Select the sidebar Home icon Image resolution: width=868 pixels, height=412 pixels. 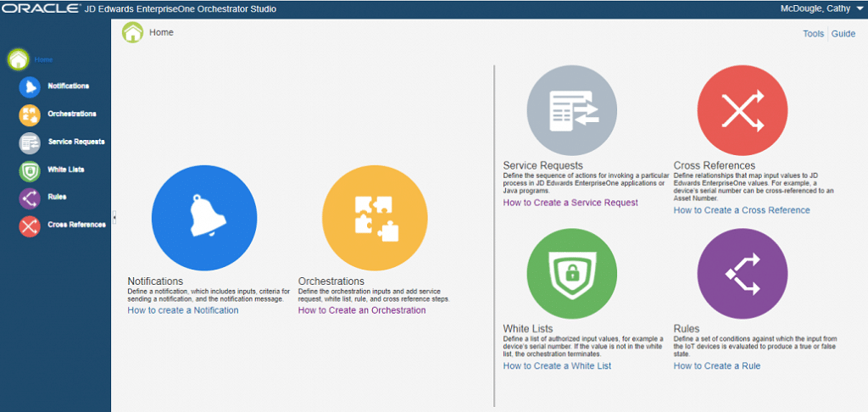19,59
